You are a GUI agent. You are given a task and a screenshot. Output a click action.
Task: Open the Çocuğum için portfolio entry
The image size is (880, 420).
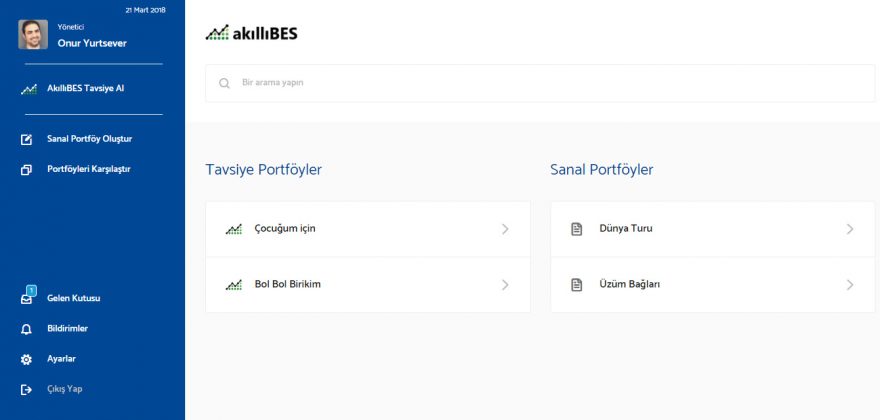click(x=368, y=229)
